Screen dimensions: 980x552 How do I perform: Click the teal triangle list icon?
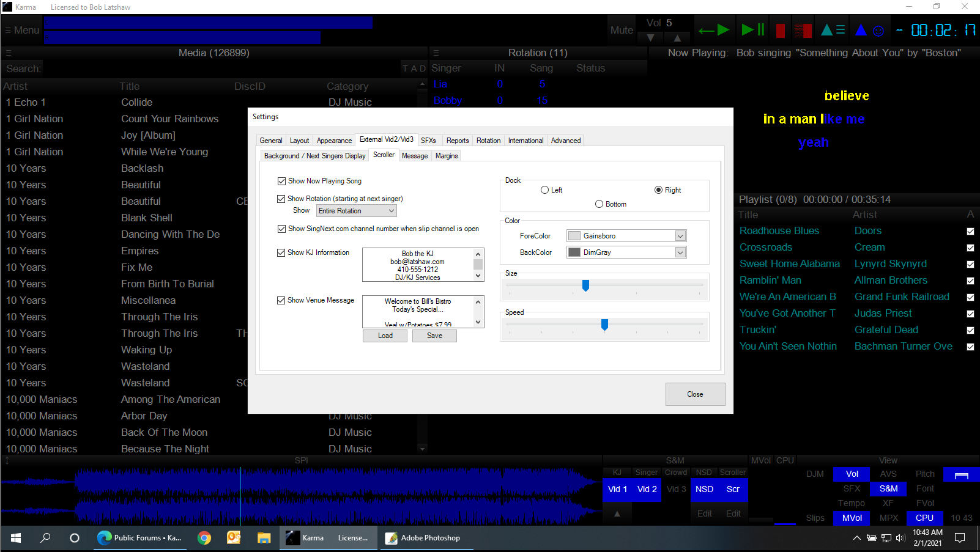[x=833, y=30]
